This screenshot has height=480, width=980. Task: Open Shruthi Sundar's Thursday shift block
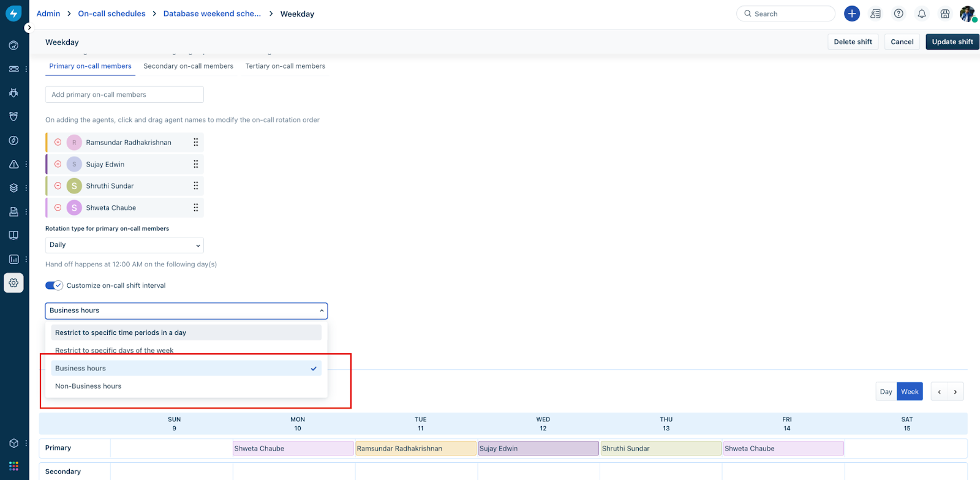(x=661, y=448)
